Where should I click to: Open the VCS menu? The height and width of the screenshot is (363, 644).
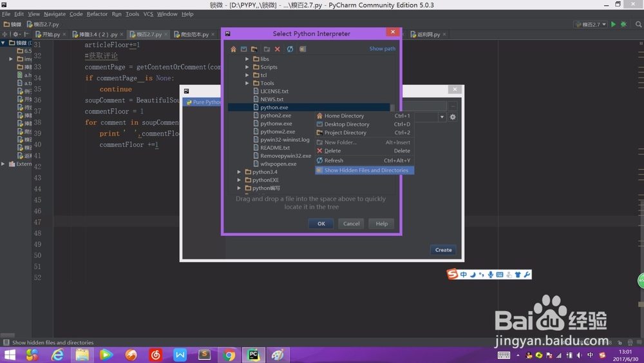coord(148,14)
